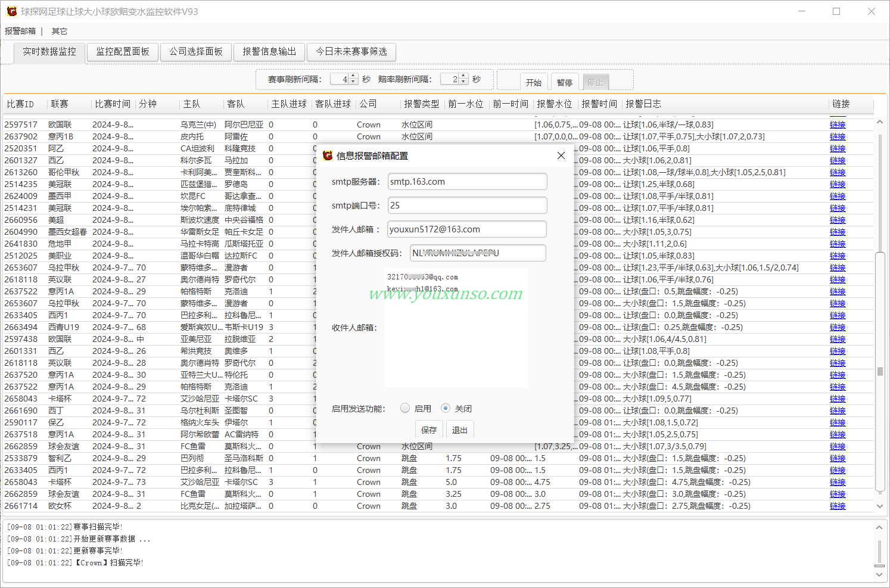The height and width of the screenshot is (588, 890).
Task: Click the log line 开始更新赛事数据
Action: click(x=79, y=539)
